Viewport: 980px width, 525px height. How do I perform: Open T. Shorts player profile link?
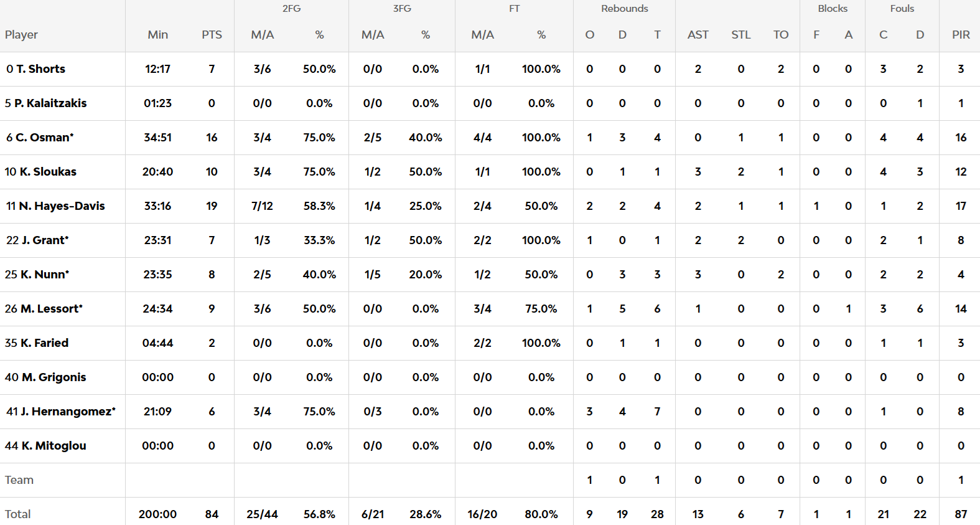click(x=40, y=69)
